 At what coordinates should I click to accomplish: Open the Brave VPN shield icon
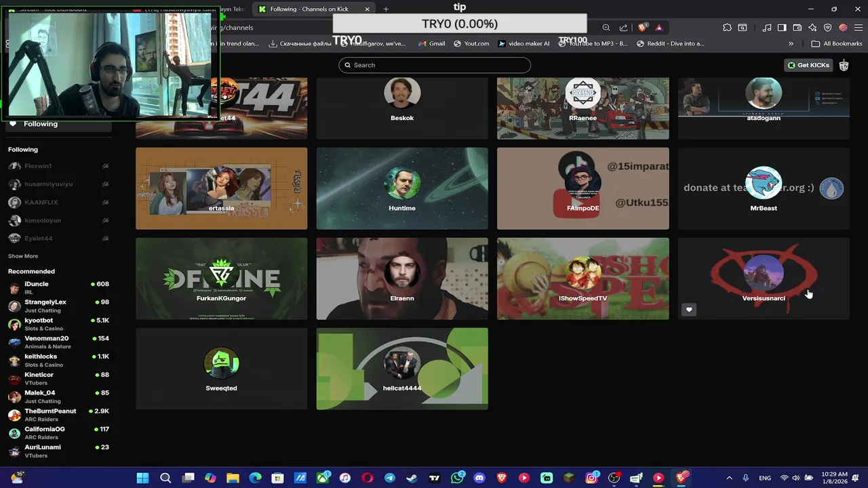827,28
